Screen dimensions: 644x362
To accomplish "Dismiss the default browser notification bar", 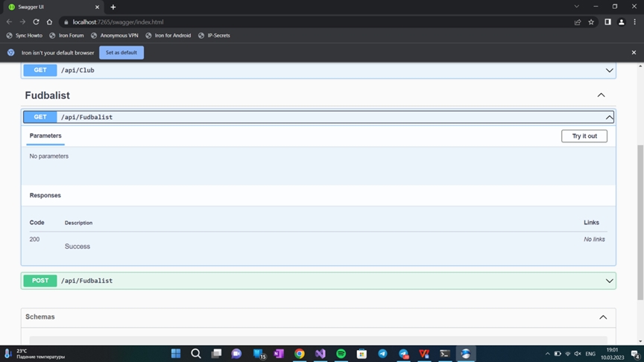I will pos(634,53).
